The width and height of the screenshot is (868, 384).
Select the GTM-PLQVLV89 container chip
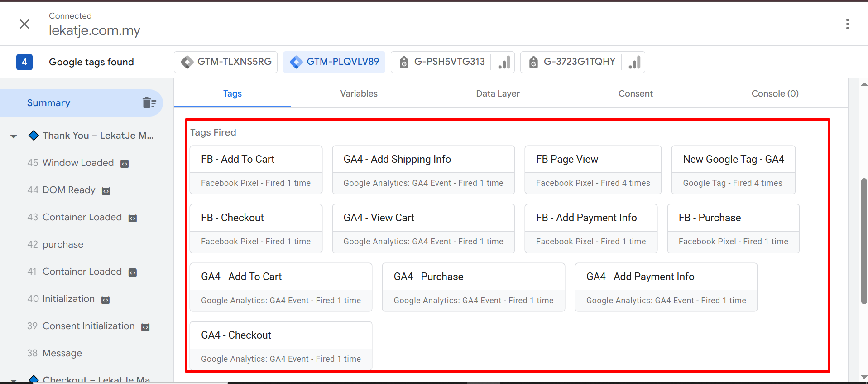[x=334, y=62]
